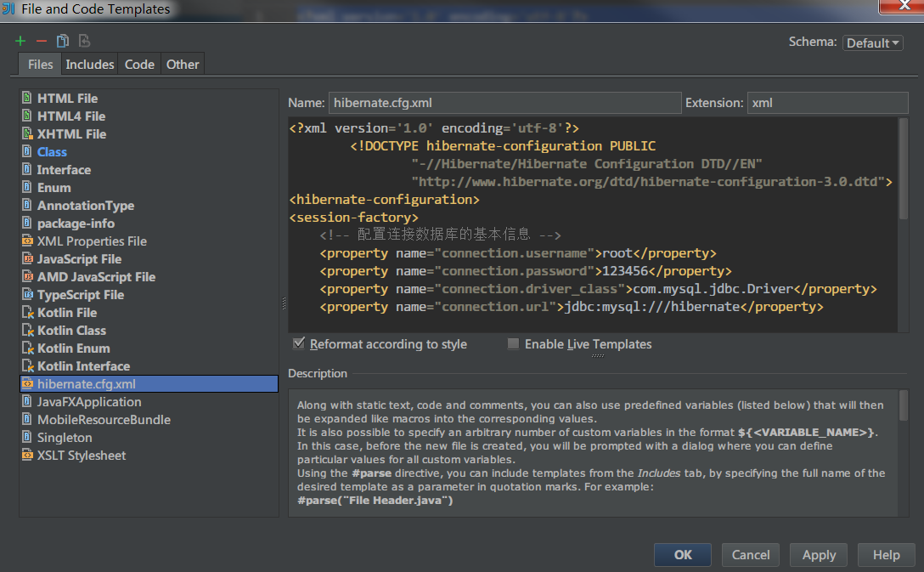
Task: Open the Other tab
Action: point(183,65)
